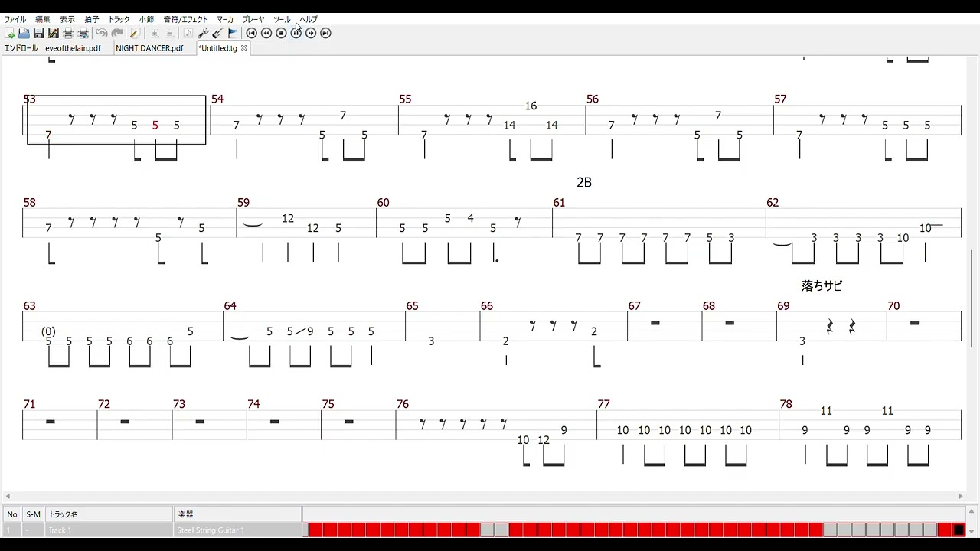Click the 落ちサビ section marker label

(x=822, y=285)
